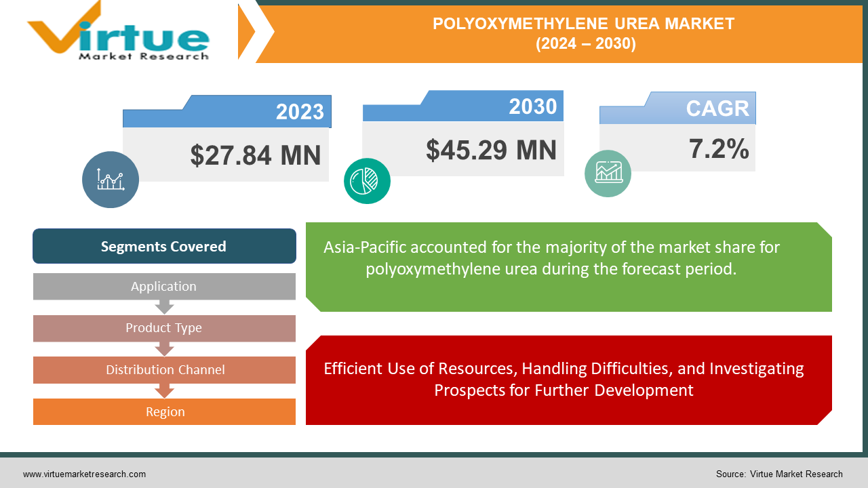The image size is (868, 488).
Task: Click the red Efficient Use of Resources banner
Action: click(569, 380)
